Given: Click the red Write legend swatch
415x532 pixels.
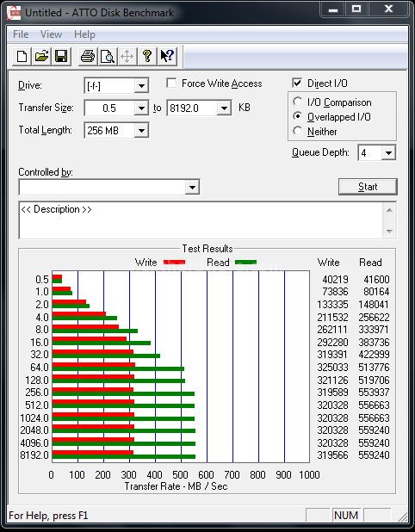Looking at the screenshot, I should [x=175, y=262].
